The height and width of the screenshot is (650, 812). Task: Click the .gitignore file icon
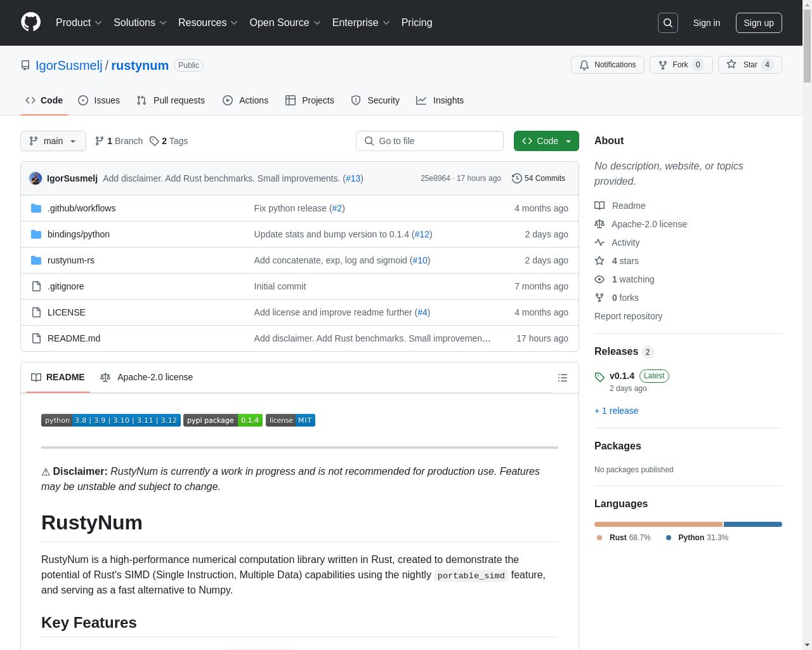point(36,286)
